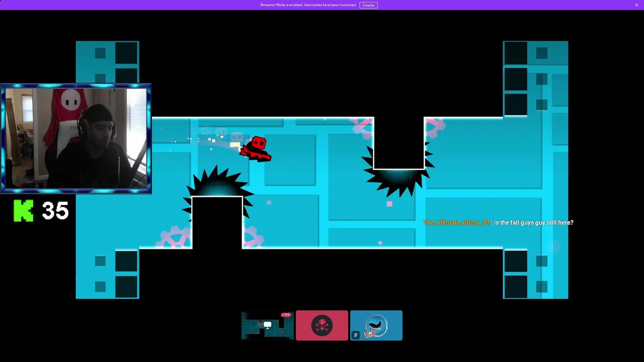
Task: Click the number 35 counter
Action: (55, 211)
